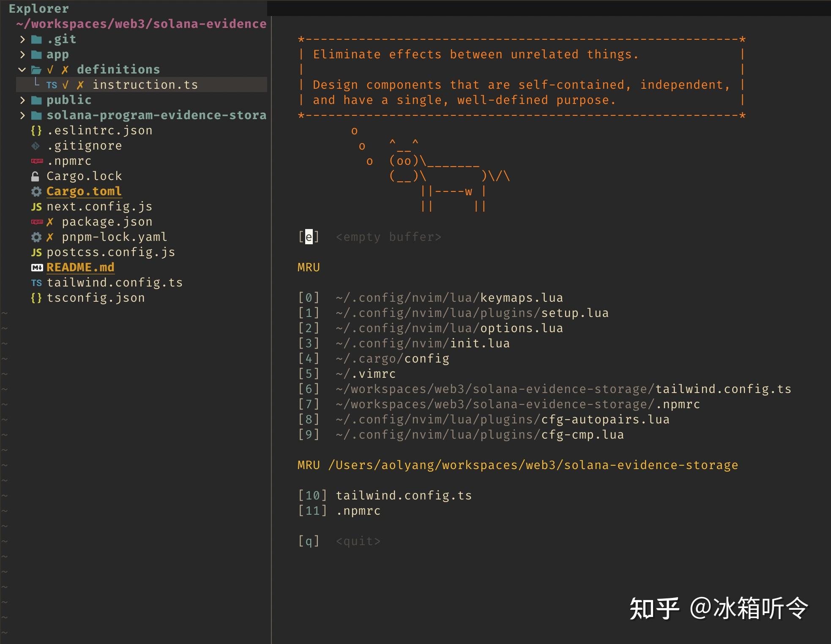831x644 pixels.
Task: Click the gear icon next to pnpm-lock.yaml
Action: (x=37, y=237)
